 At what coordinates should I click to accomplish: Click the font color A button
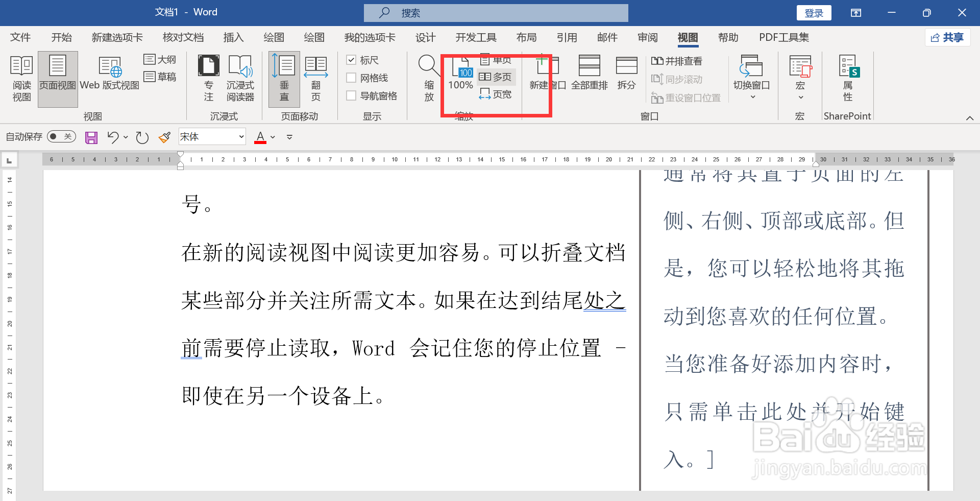click(x=260, y=137)
